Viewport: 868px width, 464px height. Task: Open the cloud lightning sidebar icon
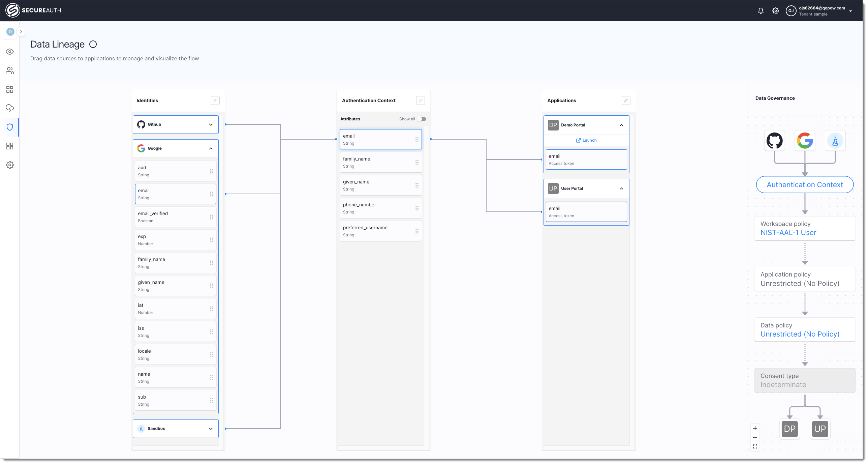10,108
